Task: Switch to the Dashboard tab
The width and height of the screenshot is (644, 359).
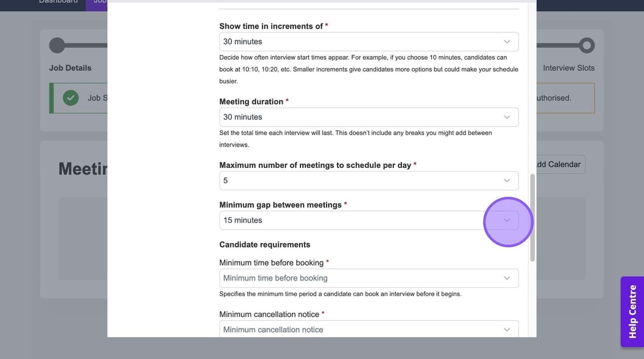Action: click(58, 2)
